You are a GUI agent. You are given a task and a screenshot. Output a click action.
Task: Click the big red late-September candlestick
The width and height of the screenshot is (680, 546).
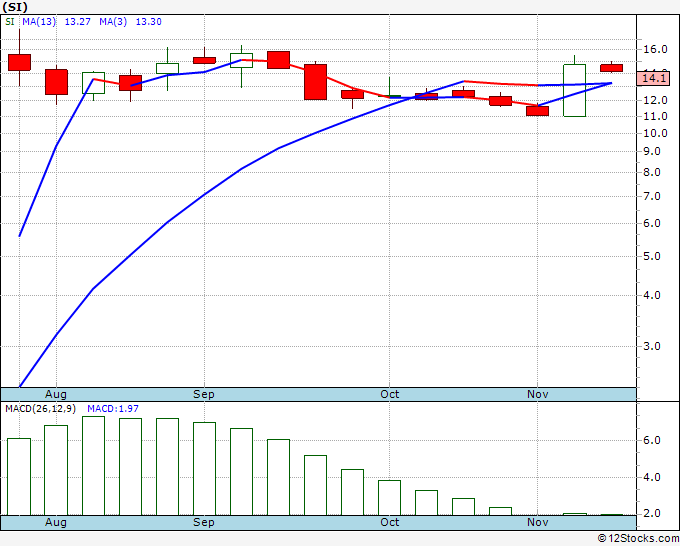pyautogui.click(x=315, y=82)
